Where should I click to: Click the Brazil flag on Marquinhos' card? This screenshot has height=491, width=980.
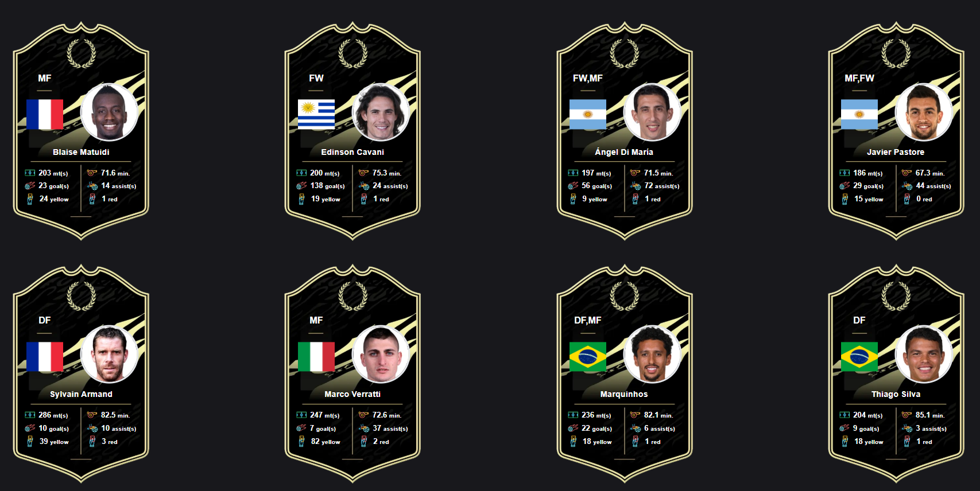click(x=588, y=357)
